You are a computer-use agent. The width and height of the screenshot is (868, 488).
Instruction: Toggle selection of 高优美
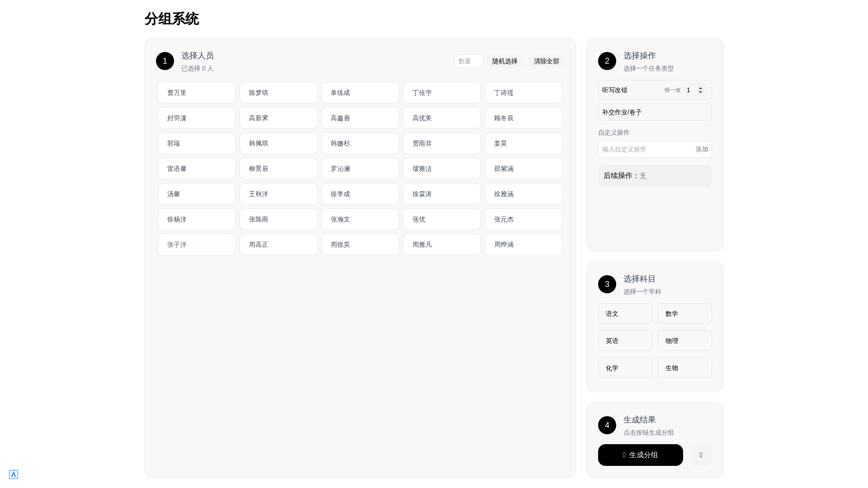tap(442, 118)
